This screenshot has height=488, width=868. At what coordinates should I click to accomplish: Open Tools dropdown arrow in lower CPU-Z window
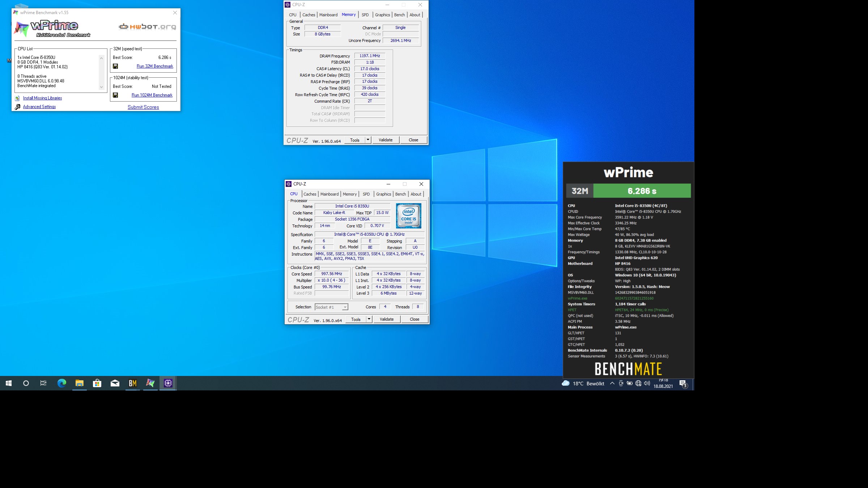pyautogui.click(x=369, y=319)
